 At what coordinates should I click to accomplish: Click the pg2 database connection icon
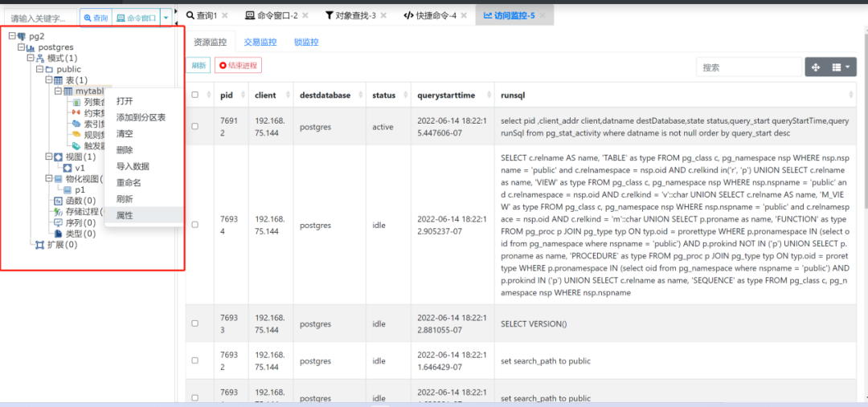pyautogui.click(x=22, y=36)
